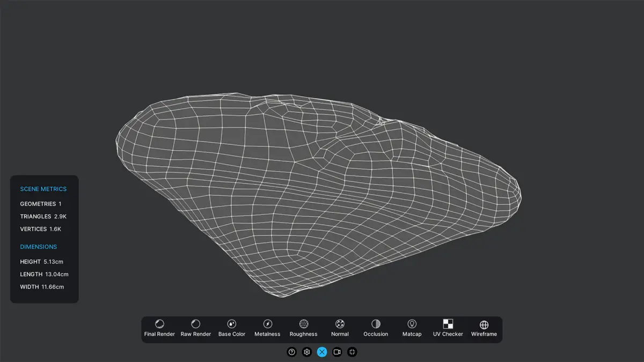
Task: Click the camera video icon
Action: 337,352
